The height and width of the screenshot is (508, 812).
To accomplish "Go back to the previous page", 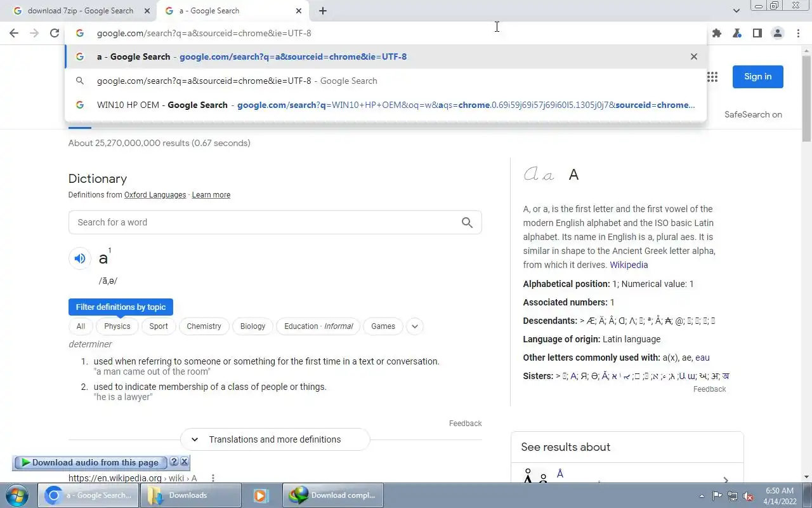I will pos(14,33).
